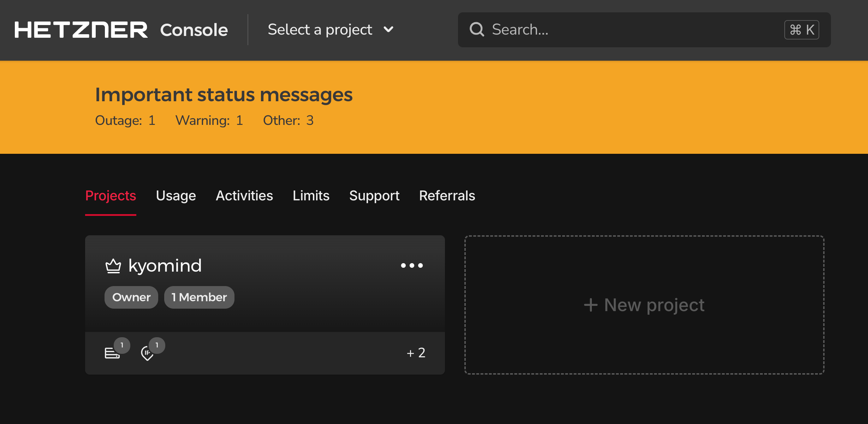The width and height of the screenshot is (868, 424).
Task: Focus the Search input field
Action: pyautogui.click(x=644, y=30)
